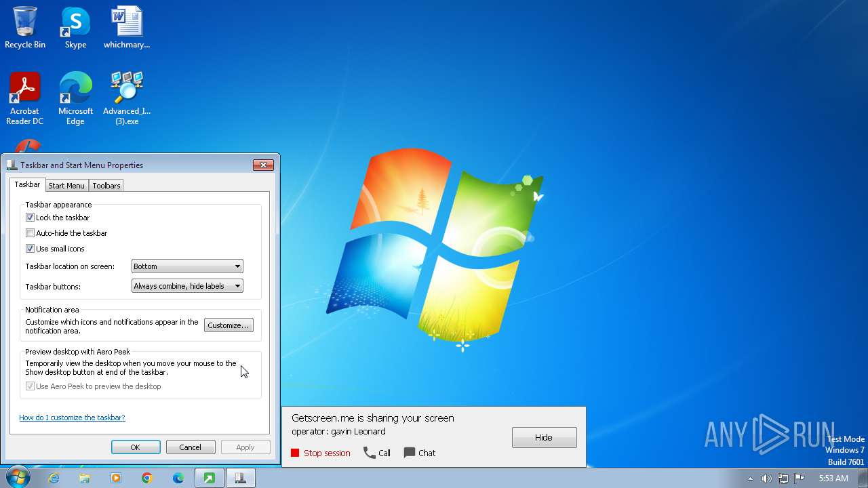The height and width of the screenshot is (488, 868).
Task: Toggle Lock the taskbar checkbox
Action: pyautogui.click(x=30, y=218)
